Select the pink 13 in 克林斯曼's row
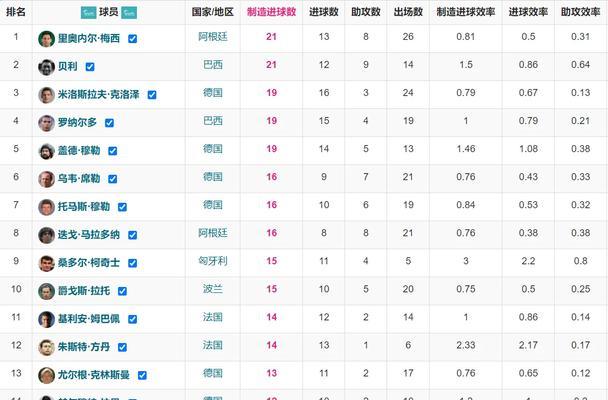 click(271, 373)
